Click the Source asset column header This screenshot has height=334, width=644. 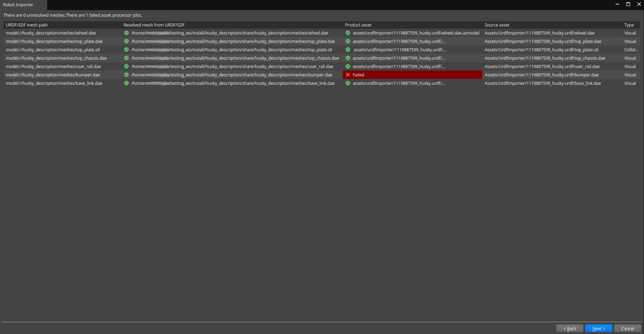(x=497, y=25)
